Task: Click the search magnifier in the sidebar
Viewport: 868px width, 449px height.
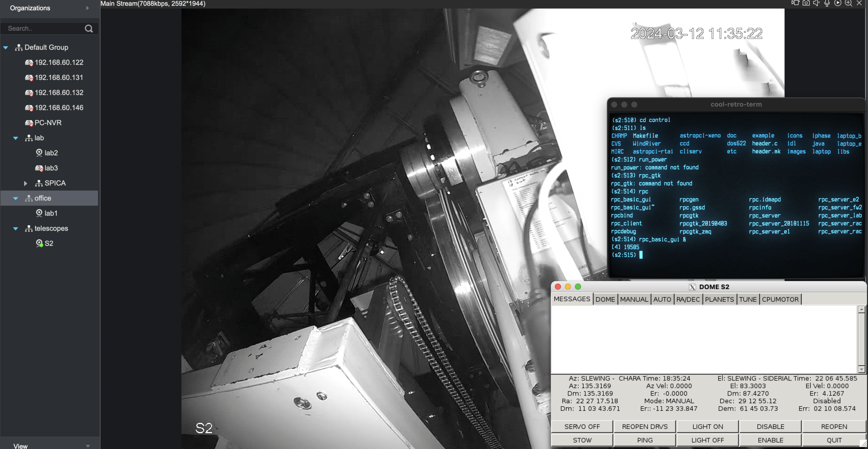Action: pos(89,28)
